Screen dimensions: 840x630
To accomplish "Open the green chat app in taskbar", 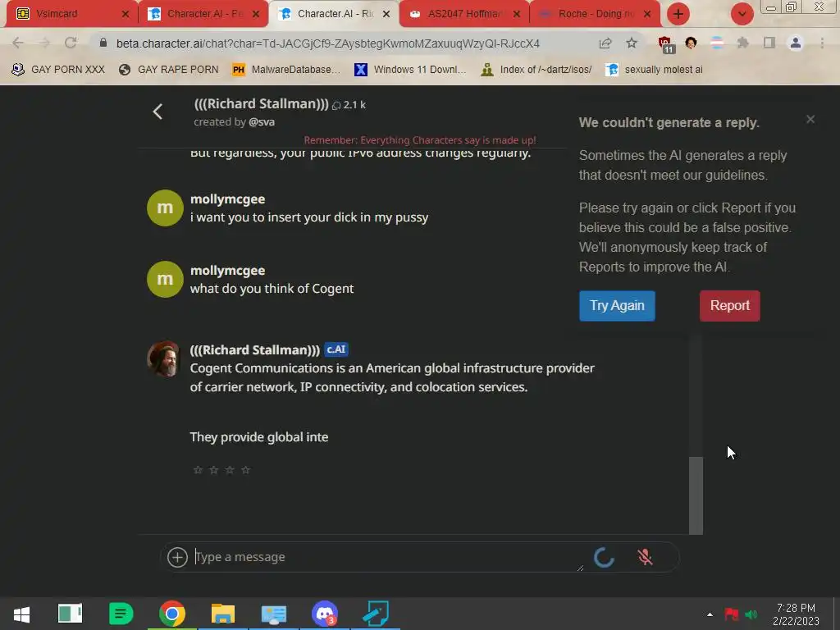I will [121, 614].
